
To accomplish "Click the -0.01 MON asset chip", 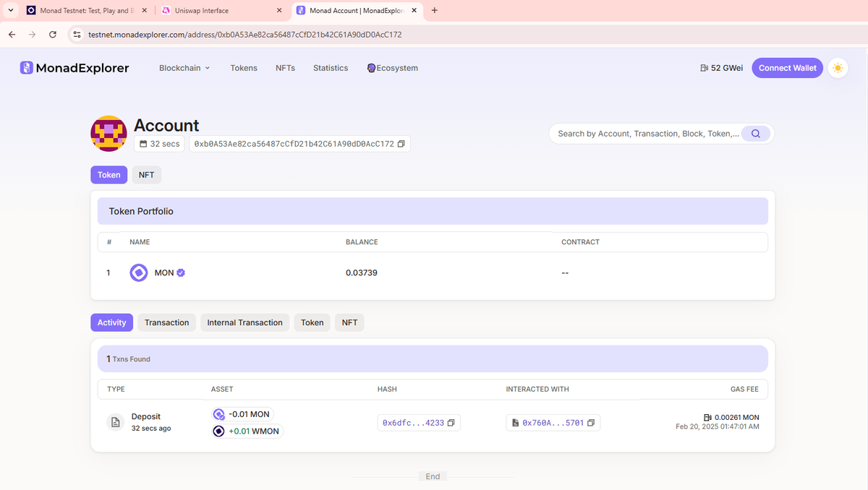I will point(242,414).
